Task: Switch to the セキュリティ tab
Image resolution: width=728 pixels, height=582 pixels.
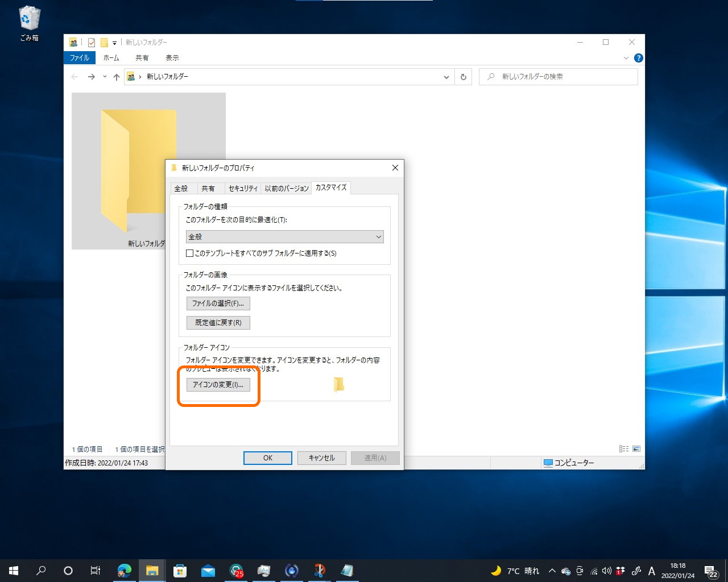Action: (243, 188)
